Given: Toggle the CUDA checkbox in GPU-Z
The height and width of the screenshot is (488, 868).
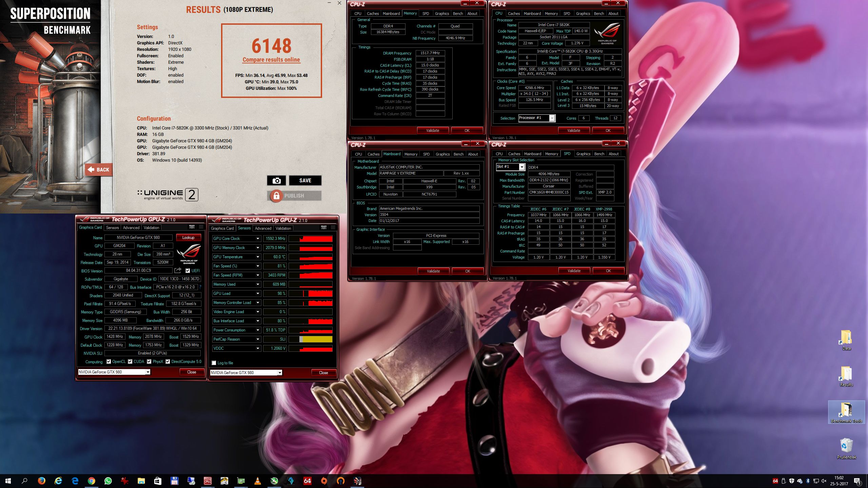Looking at the screenshot, I should [130, 362].
